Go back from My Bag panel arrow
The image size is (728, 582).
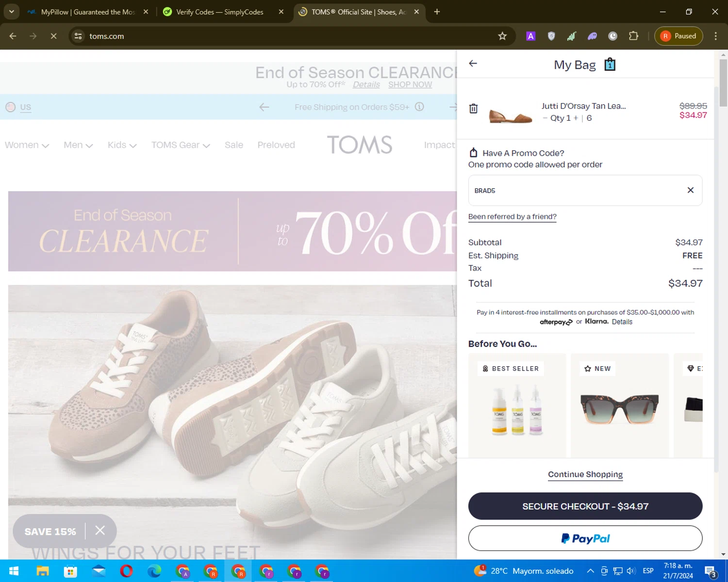pos(473,64)
